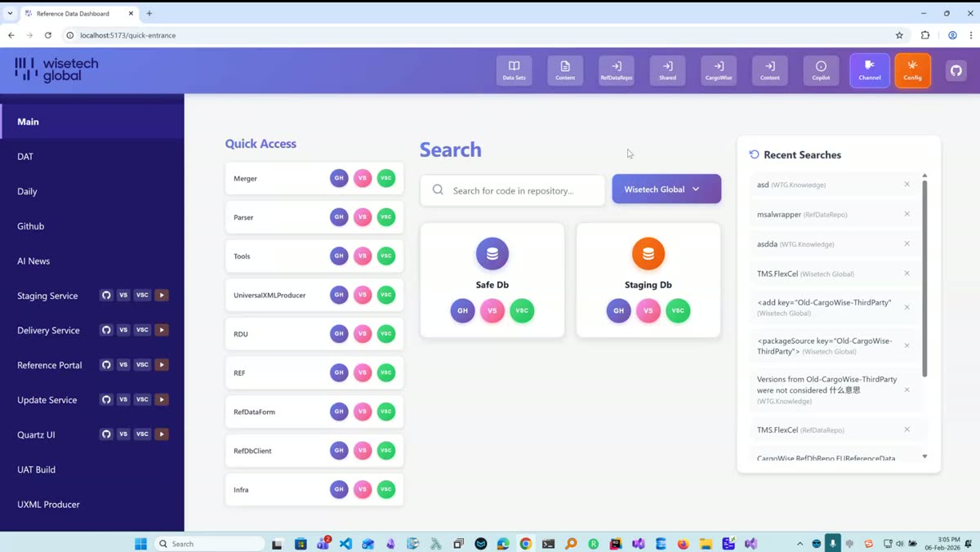
Task: Open the Shared toolbar button
Action: click(x=667, y=70)
